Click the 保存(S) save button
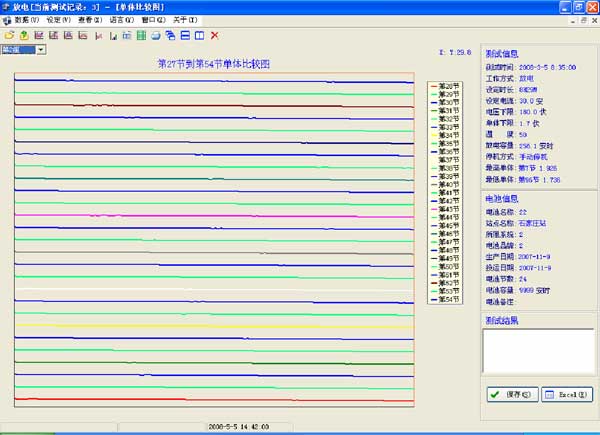The height and width of the screenshot is (435, 600). (512, 394)
